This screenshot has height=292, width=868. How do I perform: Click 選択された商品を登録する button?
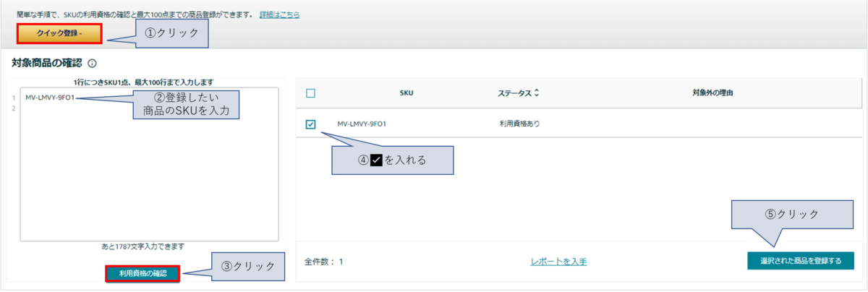[801, 261]
